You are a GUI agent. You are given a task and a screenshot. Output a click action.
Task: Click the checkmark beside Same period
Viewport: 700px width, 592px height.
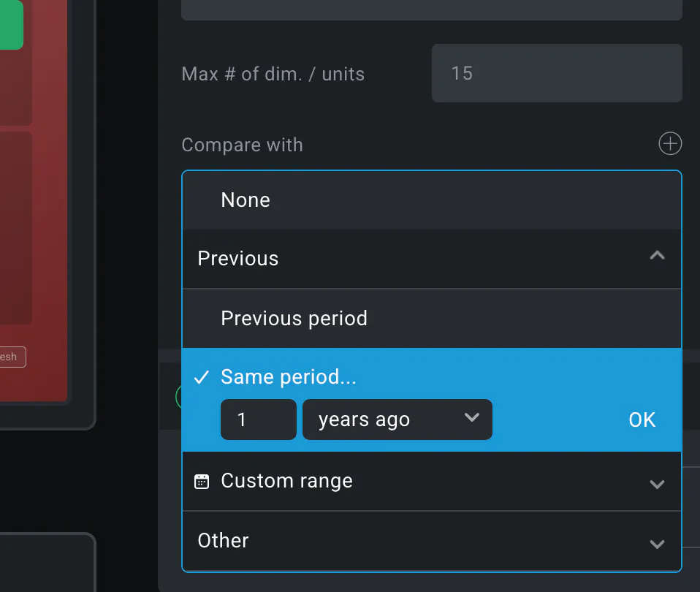pyautogui.click(x=201, y=377)
